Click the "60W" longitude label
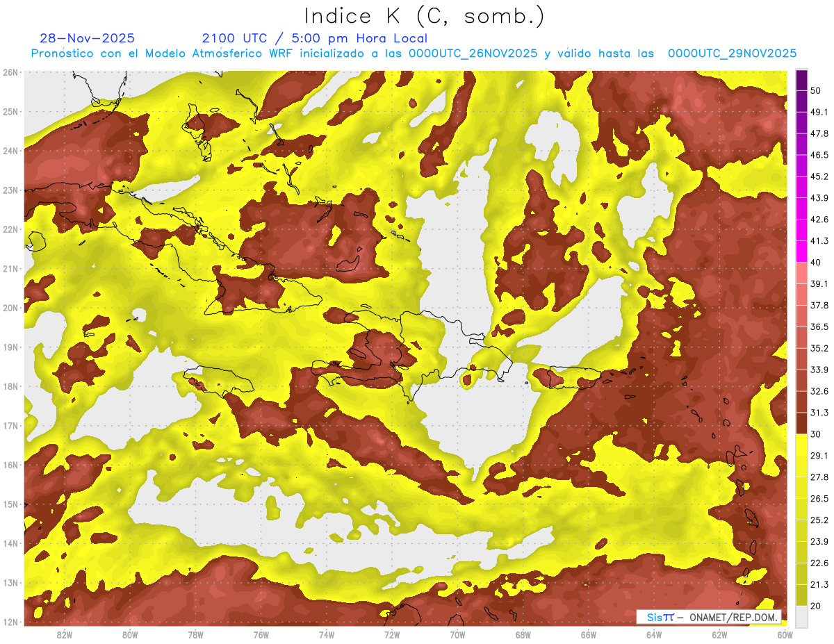The image size is (834, 644). [785, 635]
